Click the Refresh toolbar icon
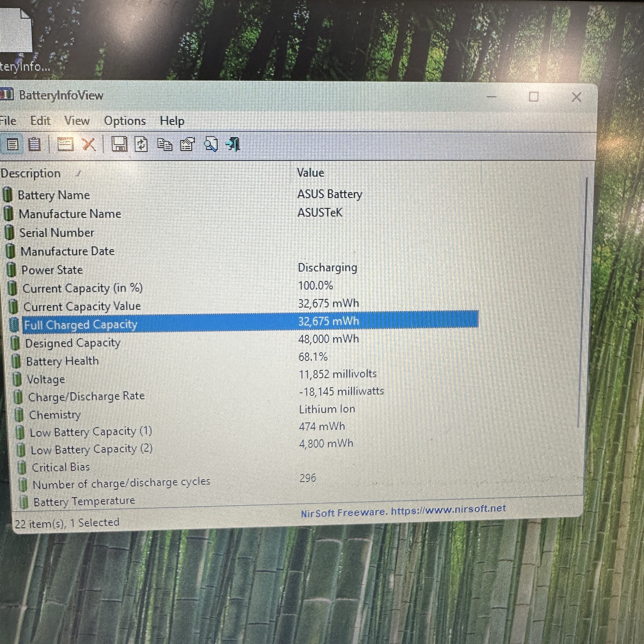 tap(141, 145)
